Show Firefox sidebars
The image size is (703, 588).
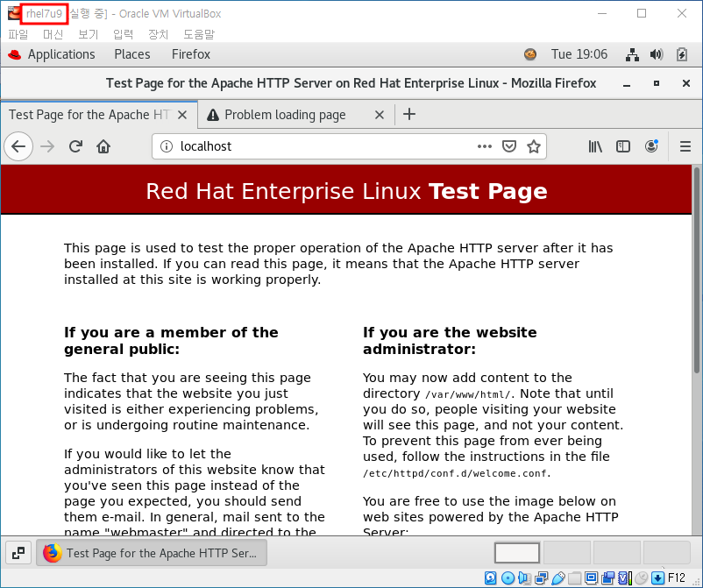[x=623, y=146]
